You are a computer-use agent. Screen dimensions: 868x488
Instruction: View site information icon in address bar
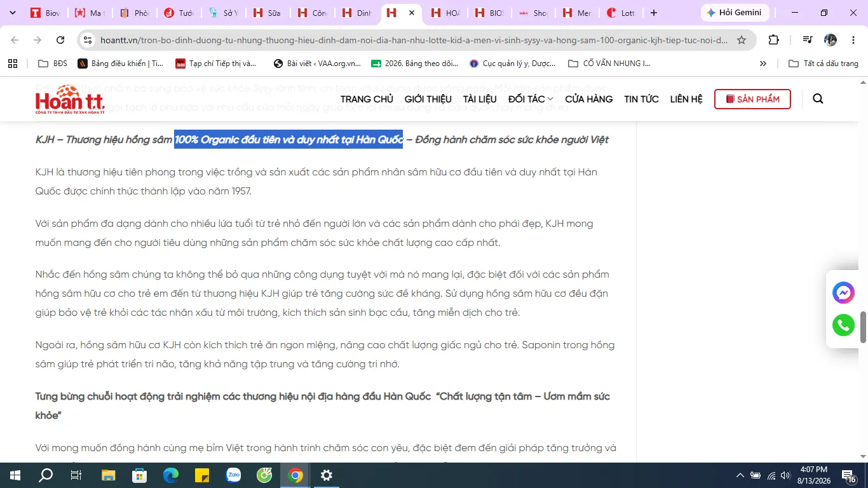88,40
